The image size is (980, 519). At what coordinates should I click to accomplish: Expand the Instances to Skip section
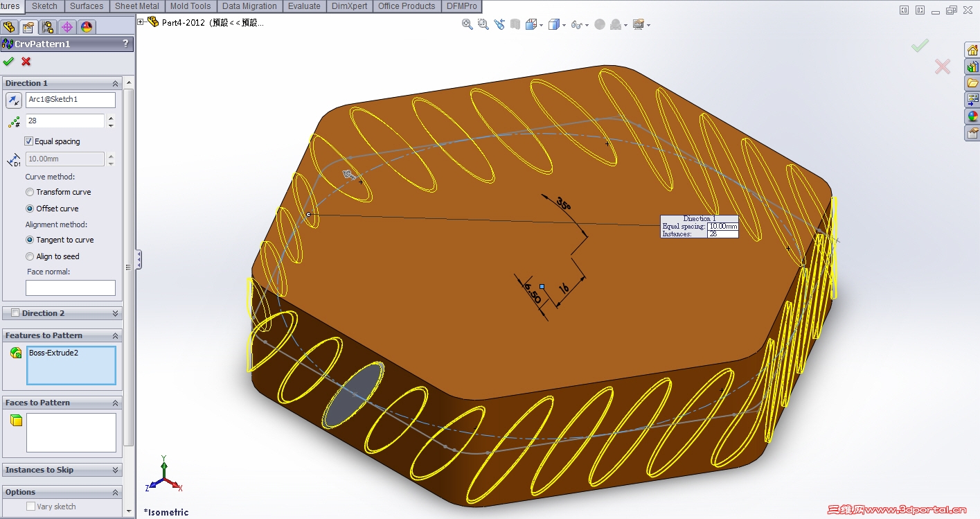pos(116,470)
